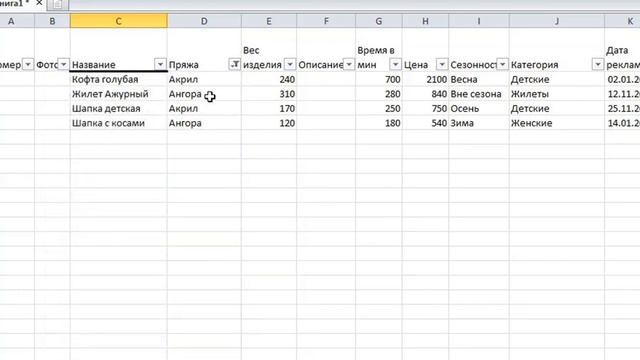This screenshot has height=360, width=640.
Task: Select price cell with value 2100
Action: click(425, 79)
